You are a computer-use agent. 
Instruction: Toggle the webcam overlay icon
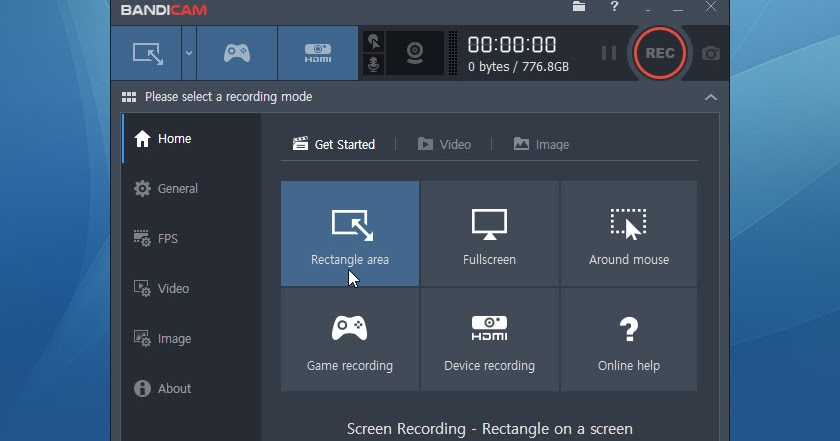pos(415,53)
